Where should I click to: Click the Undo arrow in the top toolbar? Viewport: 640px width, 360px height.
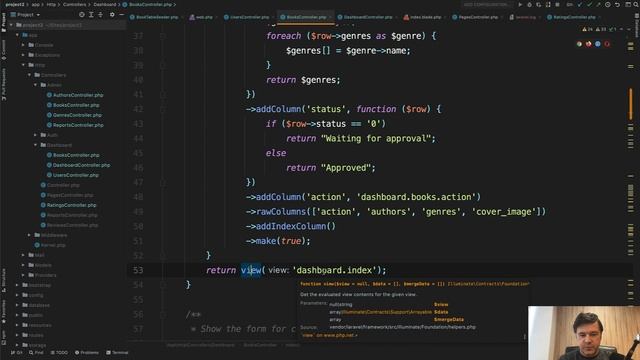point(618,4)
